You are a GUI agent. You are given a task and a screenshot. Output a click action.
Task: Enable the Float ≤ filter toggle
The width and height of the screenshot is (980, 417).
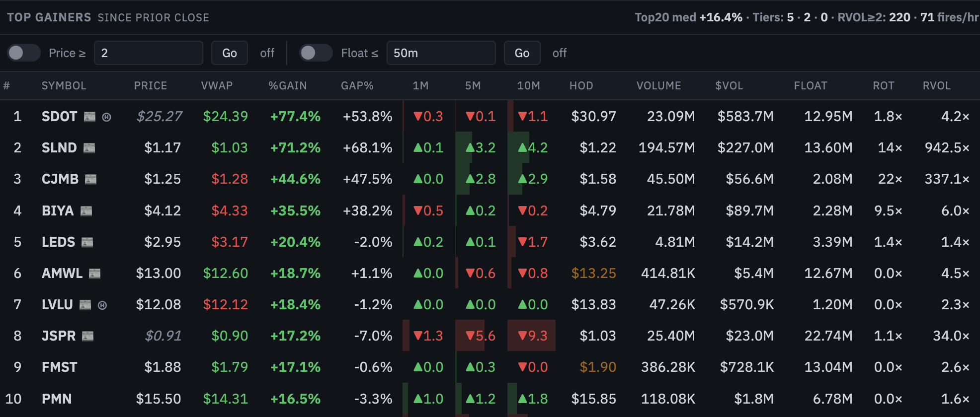316,53
